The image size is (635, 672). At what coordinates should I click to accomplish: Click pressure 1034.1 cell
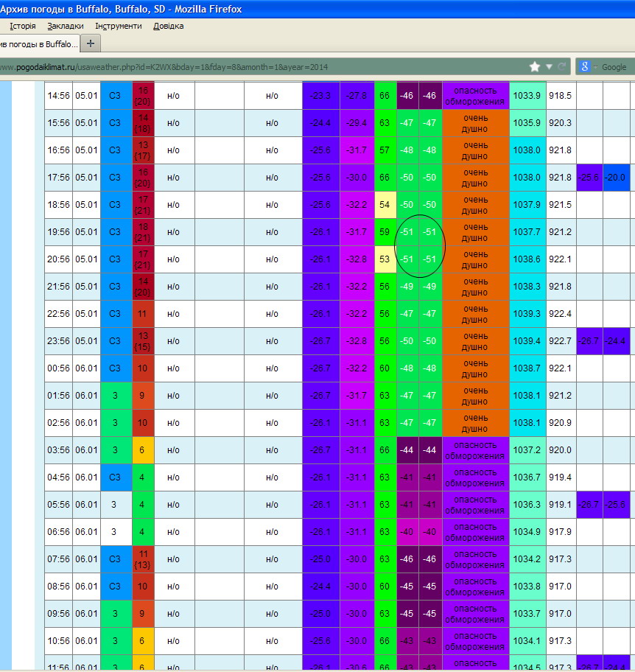(527, 641)
